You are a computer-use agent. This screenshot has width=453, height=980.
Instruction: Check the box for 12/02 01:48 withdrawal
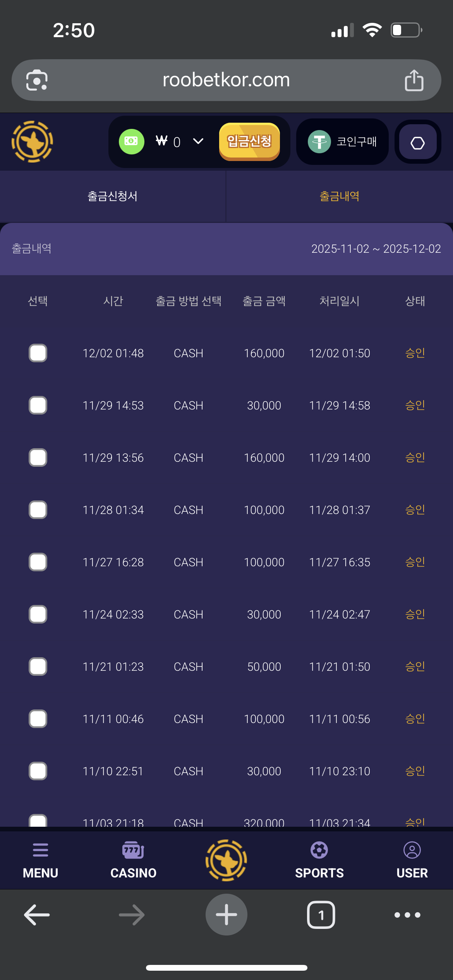[x=38, y=353]
